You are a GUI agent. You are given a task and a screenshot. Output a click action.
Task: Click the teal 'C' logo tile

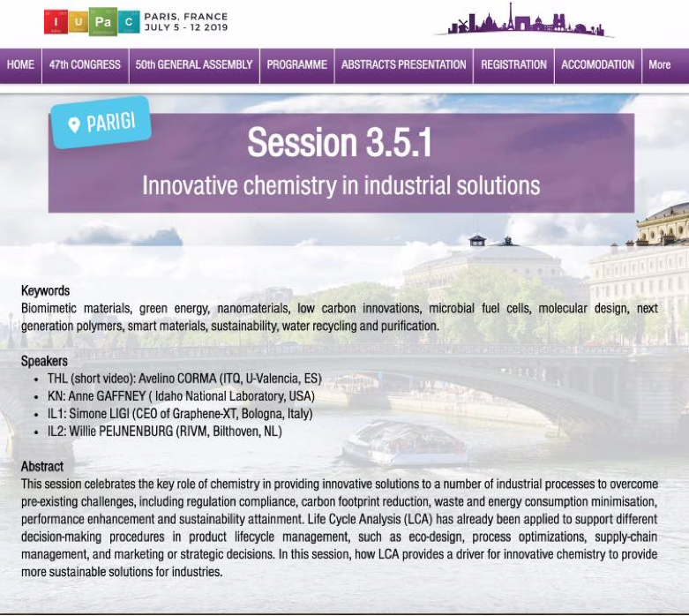pos(129,22)
